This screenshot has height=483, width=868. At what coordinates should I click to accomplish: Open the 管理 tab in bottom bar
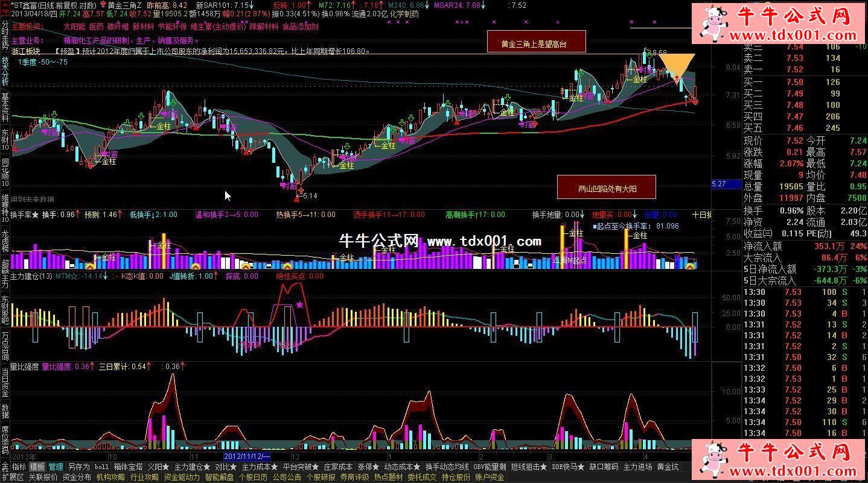click(56, 467)
